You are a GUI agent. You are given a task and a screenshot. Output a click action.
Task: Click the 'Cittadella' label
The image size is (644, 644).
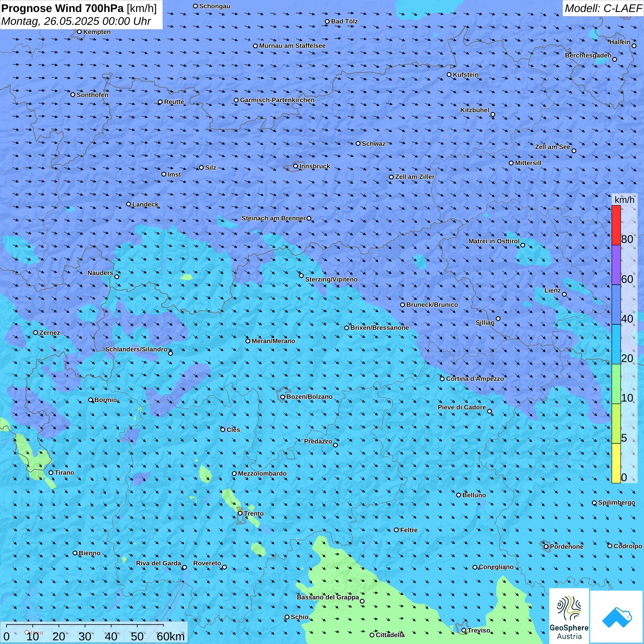pyautogui.click(x=391, y=635)
